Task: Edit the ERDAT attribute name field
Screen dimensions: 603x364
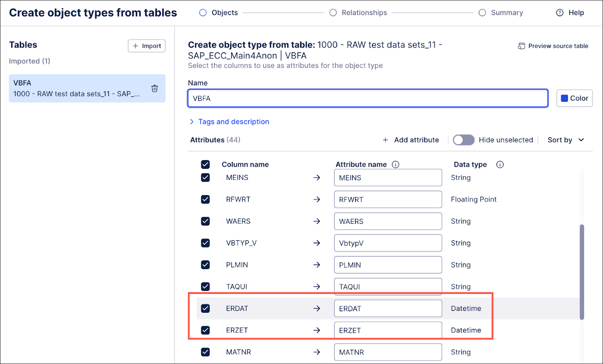Action: [x=388, y=309]
